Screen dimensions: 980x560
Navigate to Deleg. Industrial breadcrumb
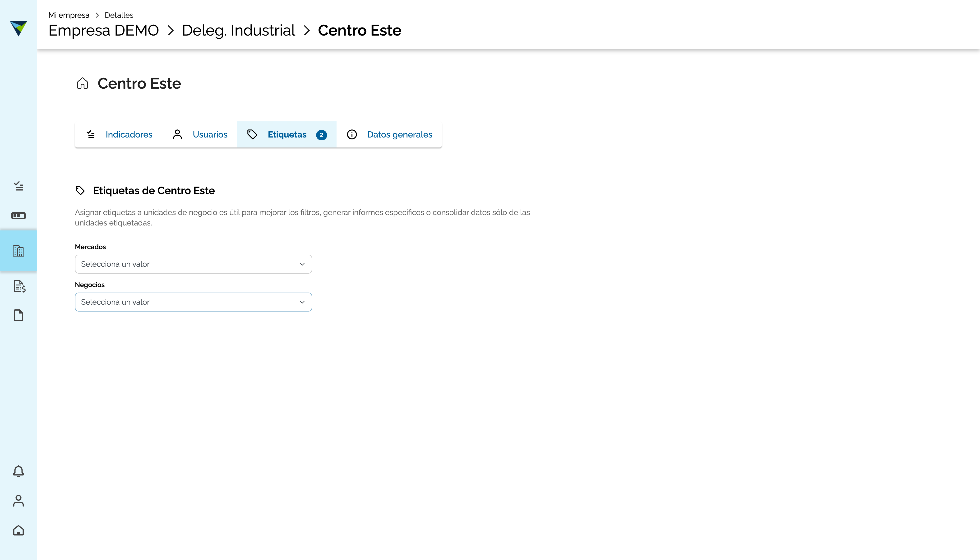tap(239, 30)
